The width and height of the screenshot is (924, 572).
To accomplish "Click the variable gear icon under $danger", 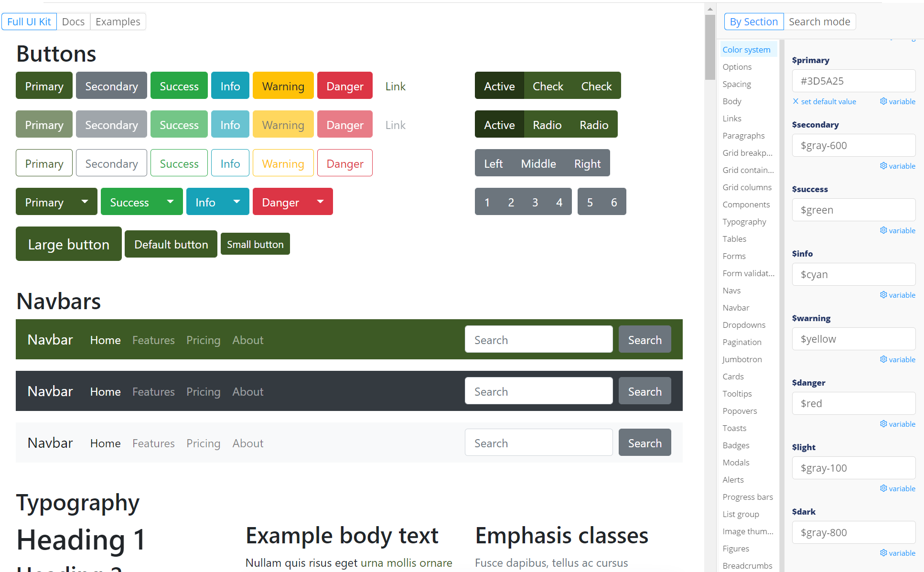I will 883,424.
